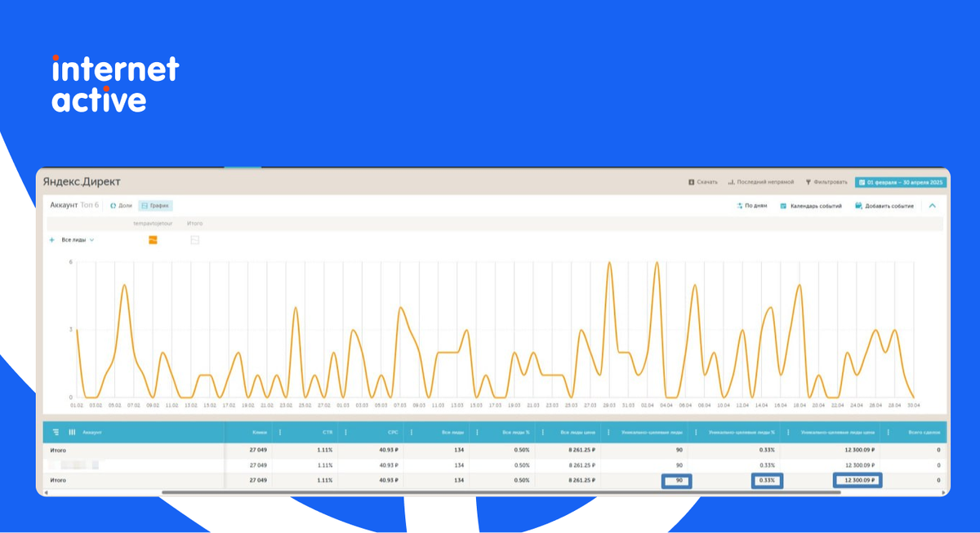The image size is (980, 533).
Task: Open the Последний непрямой attribution selector
Action: (760, 182)
